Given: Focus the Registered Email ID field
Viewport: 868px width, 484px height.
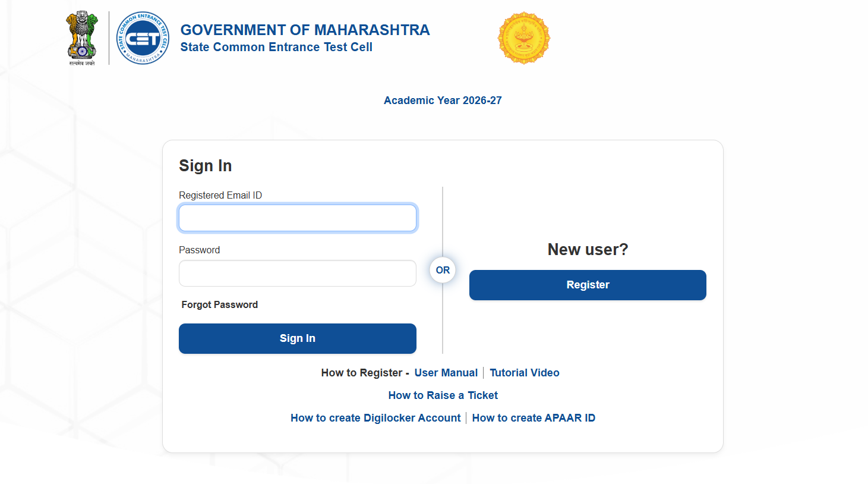Looking at the screenshot, I should pyautogui.click(x=298, y=218).
